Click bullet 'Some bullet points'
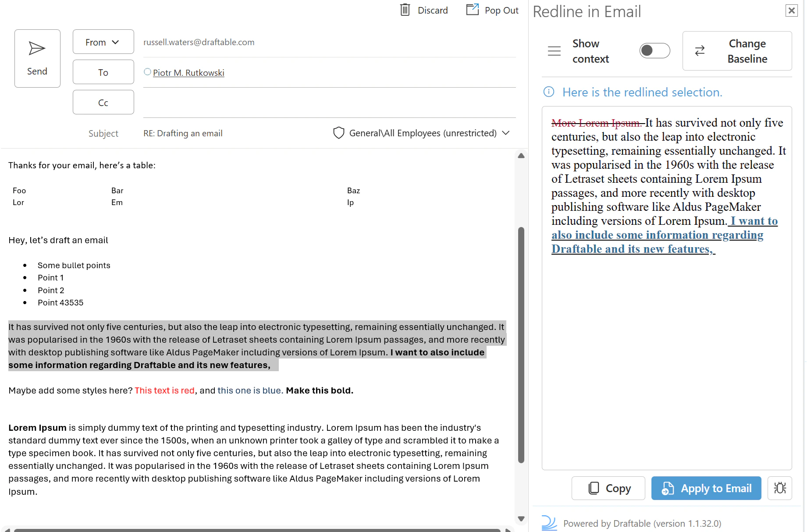 74,266
